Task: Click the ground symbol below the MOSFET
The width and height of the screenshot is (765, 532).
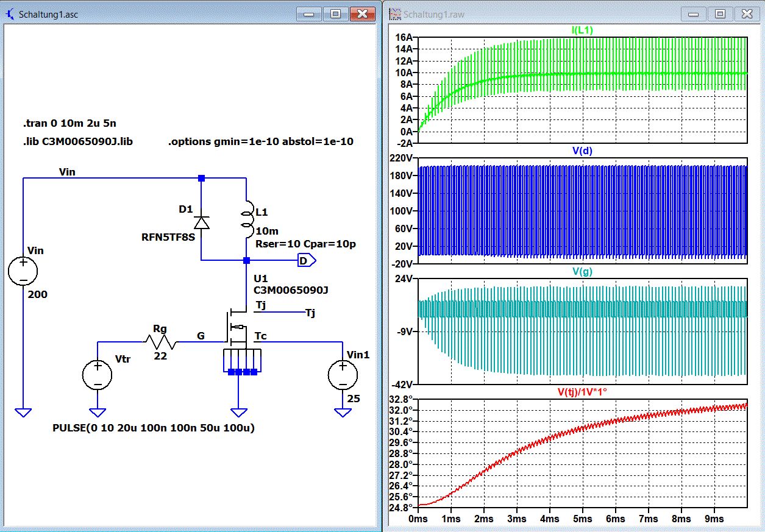Action: [x=238, y=413]
